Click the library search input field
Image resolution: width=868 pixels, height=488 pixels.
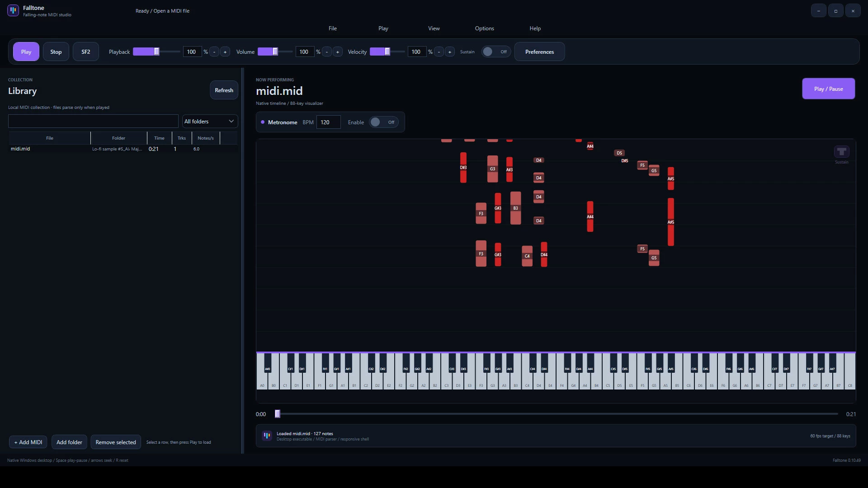tap(93, 121)
